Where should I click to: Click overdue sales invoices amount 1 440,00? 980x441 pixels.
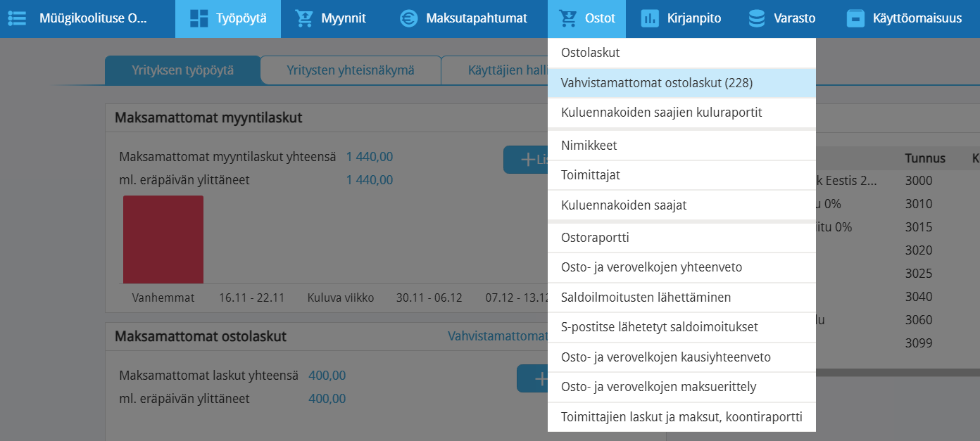370,180
